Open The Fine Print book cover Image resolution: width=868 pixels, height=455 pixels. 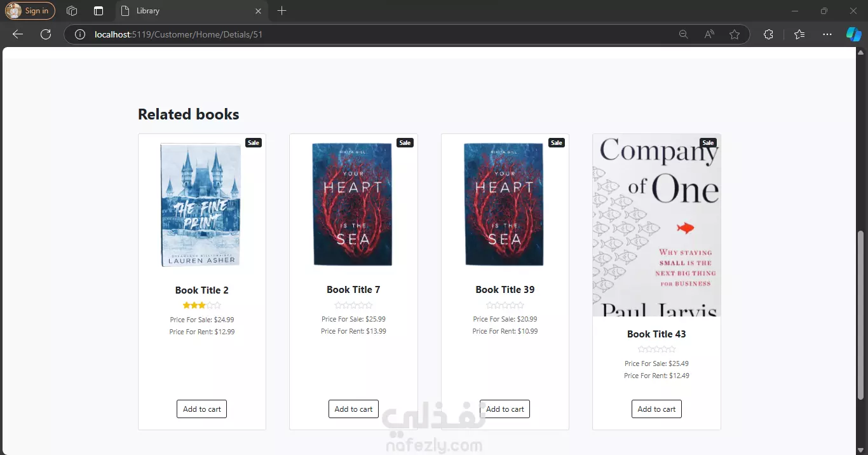[x=201, y=204]
